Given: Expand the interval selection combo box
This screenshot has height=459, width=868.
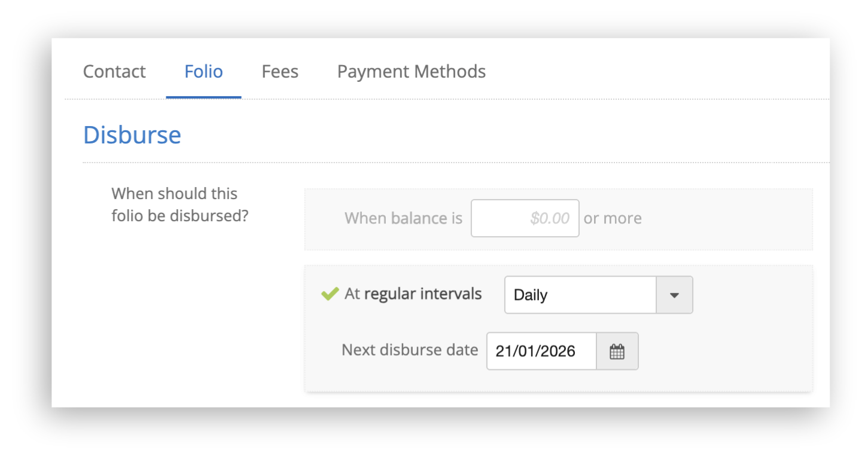Looking at the screenshot, I should coord(598,294).
